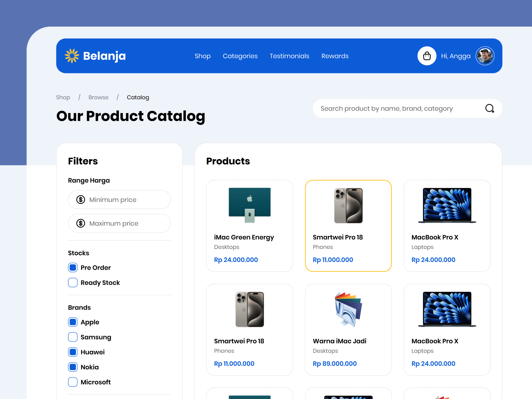Click the Brands filter heading
The width and height of the screenshot is (532, 399).
click(79, 308)
